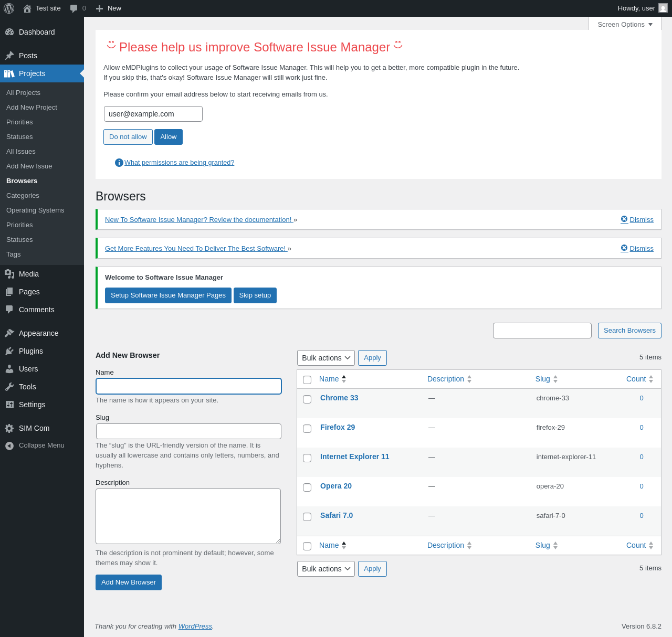Click the Slug input field
672x637 pixels.
pos(188,431)
